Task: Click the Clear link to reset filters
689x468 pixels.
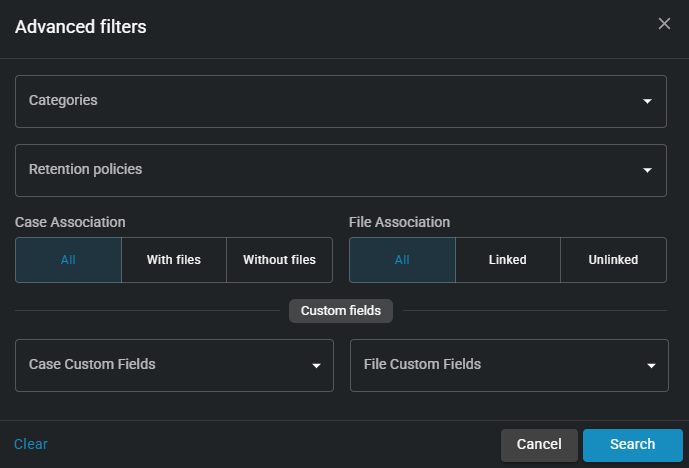Action: [x=31, y=444]
